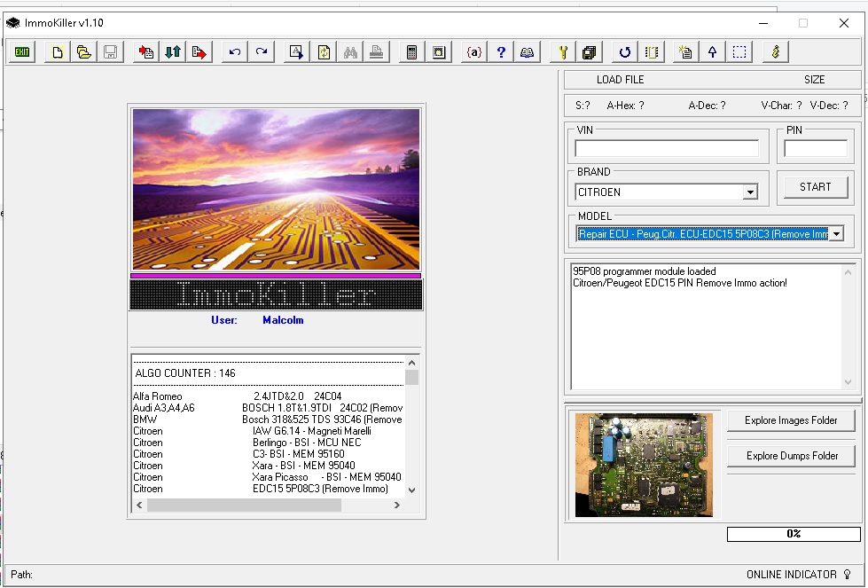Click the yellow key tool icon
The height and width of the screenshot is (588, 868).
562,52
